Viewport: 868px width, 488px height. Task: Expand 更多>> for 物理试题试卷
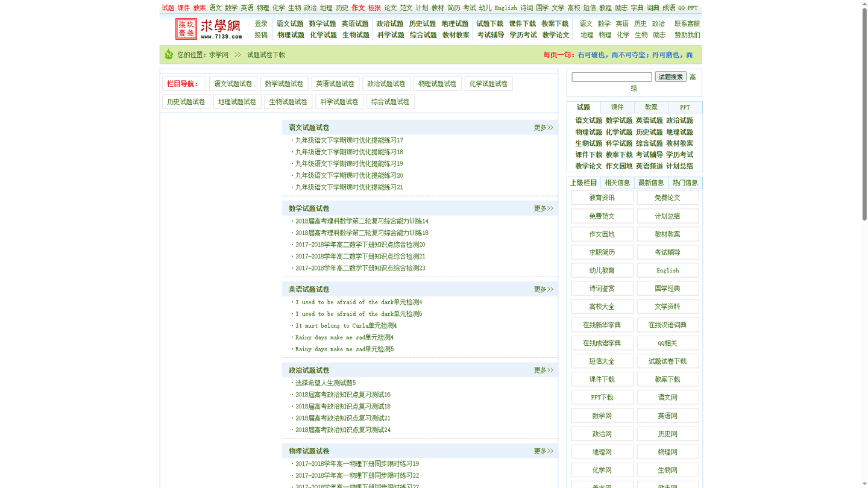point(543,451)
